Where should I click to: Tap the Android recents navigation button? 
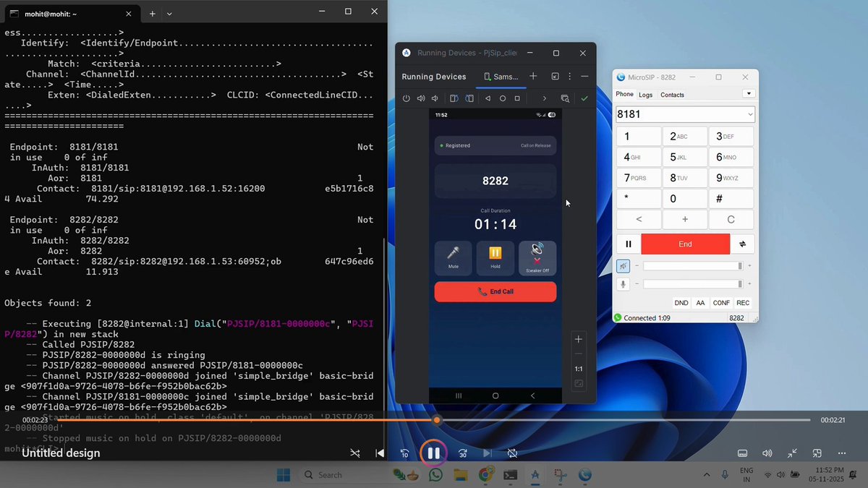458,395
